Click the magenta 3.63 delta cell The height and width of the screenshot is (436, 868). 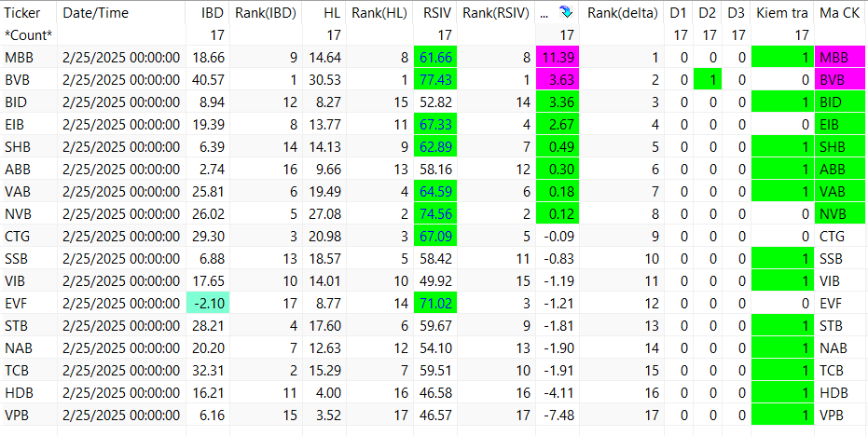pyautogui.click(x=557, y=80)
